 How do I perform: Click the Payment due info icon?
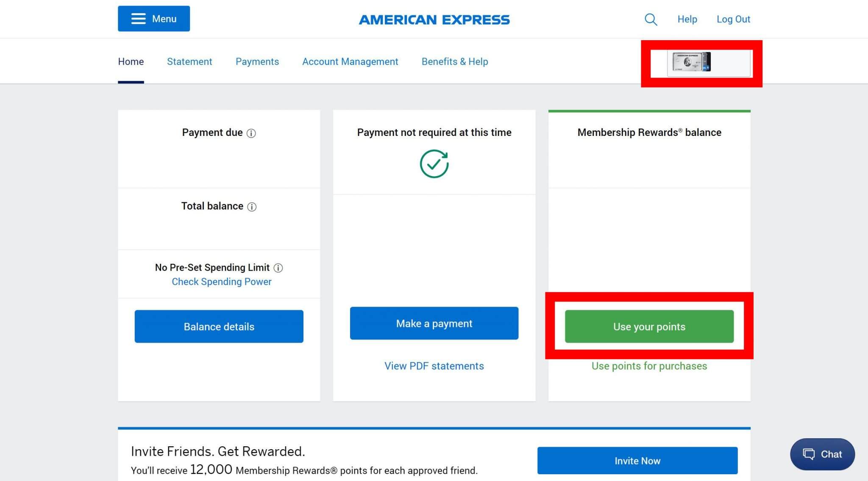[251, 133]
